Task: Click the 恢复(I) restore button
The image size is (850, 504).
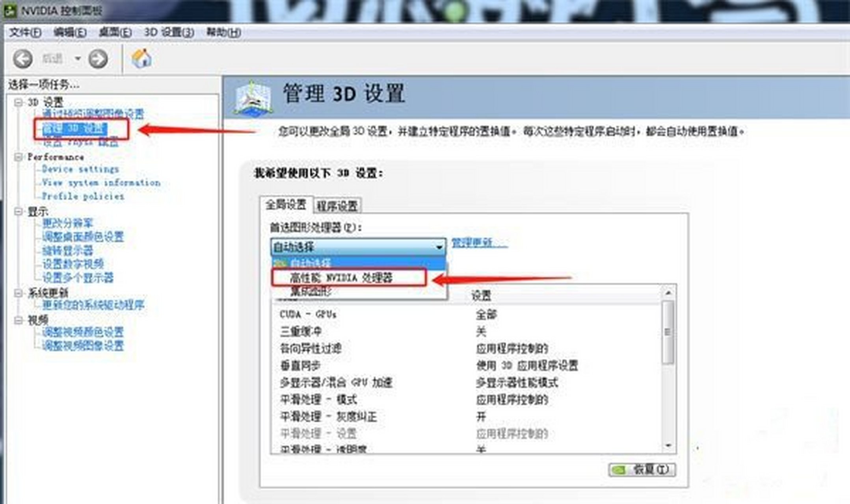Action: 642,469
